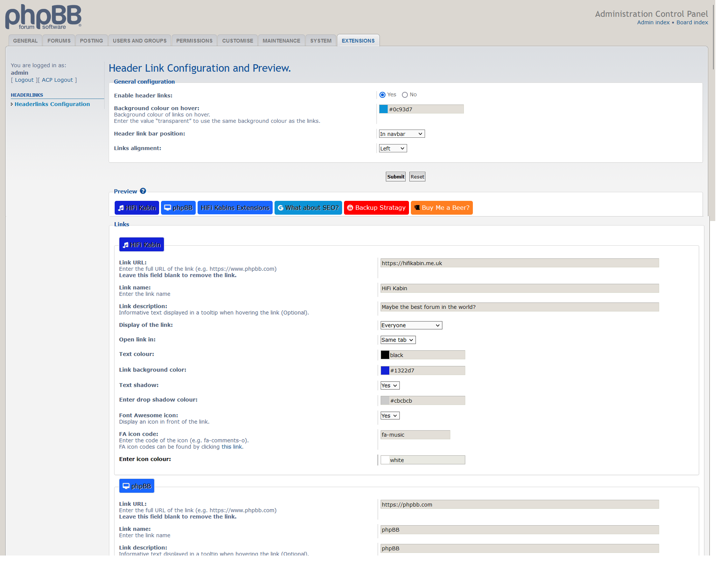Open the Users and Groups tab
The image size is (716, 588).
(x=140, y=41)
